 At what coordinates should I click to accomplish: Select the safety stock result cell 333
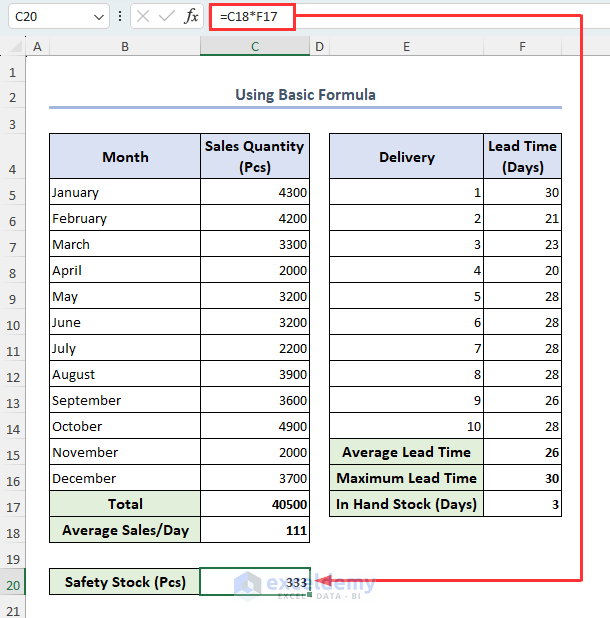(255, 582)
